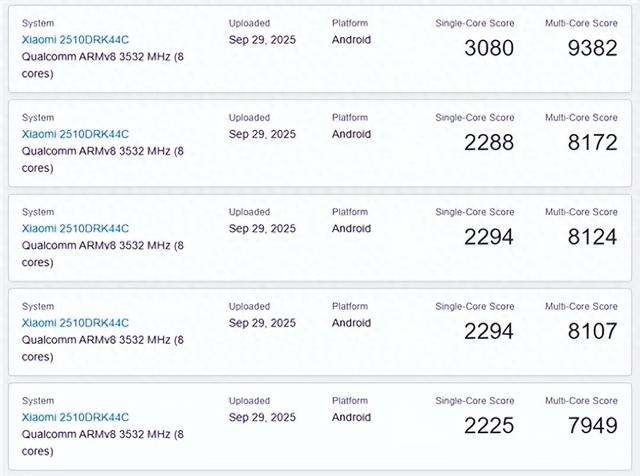Select the 8172 multi-core score

(x=592, y=143)
